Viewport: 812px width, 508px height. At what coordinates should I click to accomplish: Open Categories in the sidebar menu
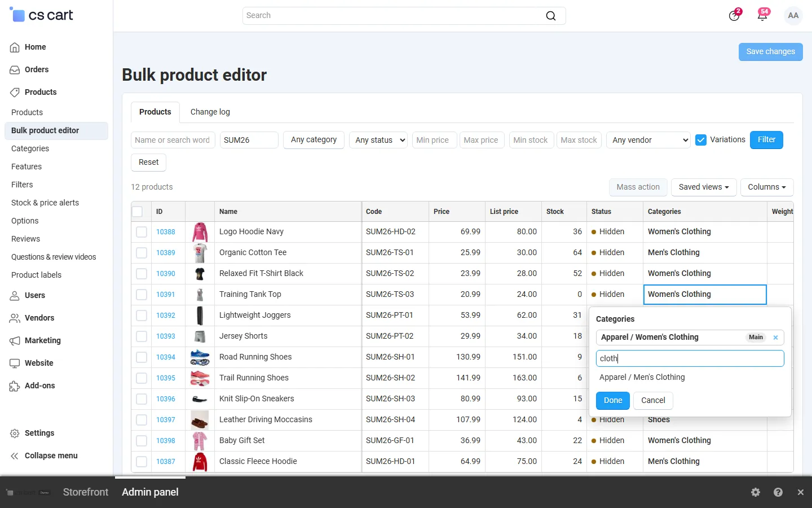click(30, 148)
